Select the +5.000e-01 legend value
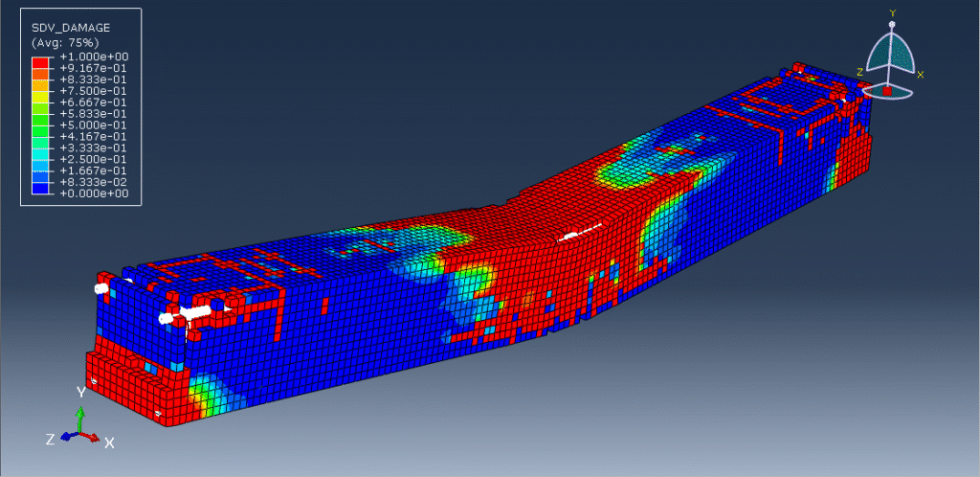Viewport: 980px width, 477px height. click(94, 125)
